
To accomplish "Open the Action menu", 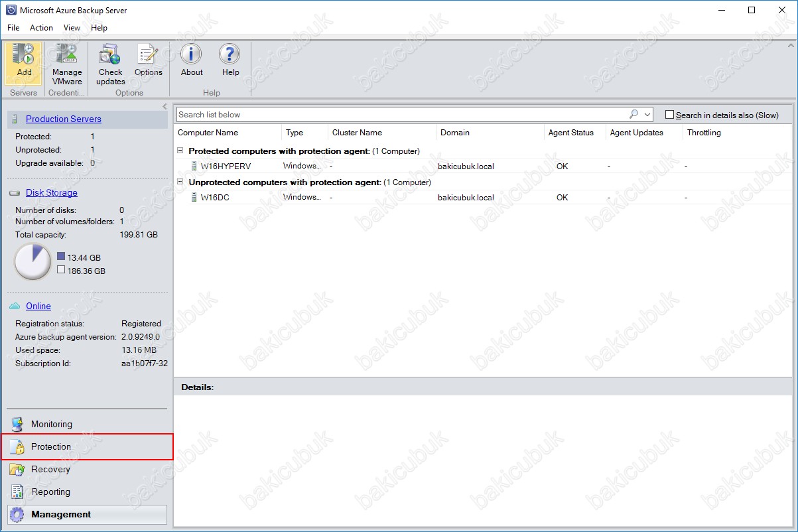I will [41, 28].
